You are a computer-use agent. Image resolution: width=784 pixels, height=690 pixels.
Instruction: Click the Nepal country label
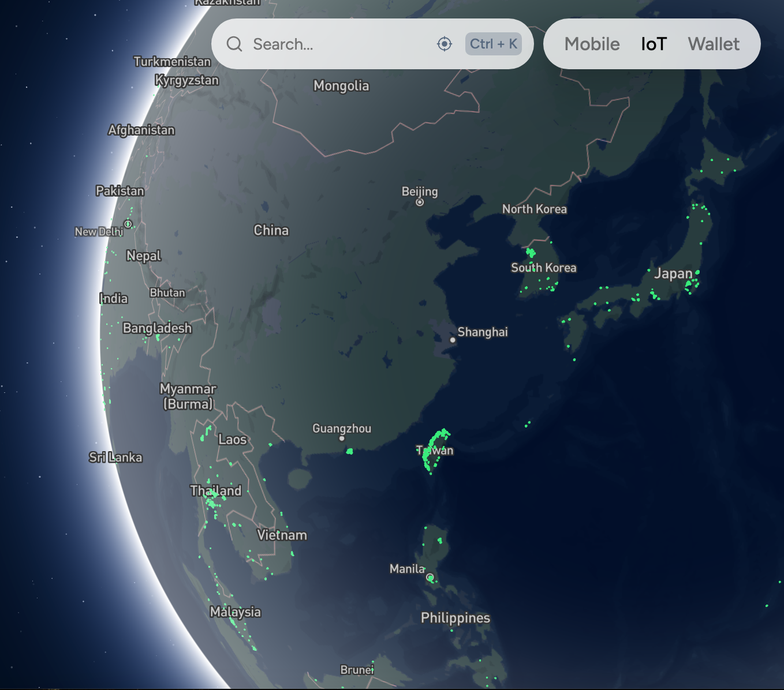coord(144,256)
